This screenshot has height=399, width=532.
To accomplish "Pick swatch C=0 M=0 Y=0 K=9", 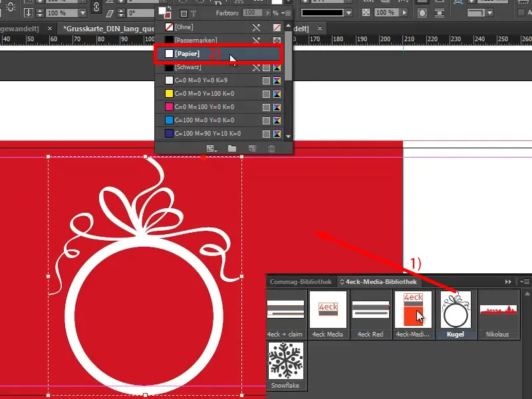I will point(219,80).
